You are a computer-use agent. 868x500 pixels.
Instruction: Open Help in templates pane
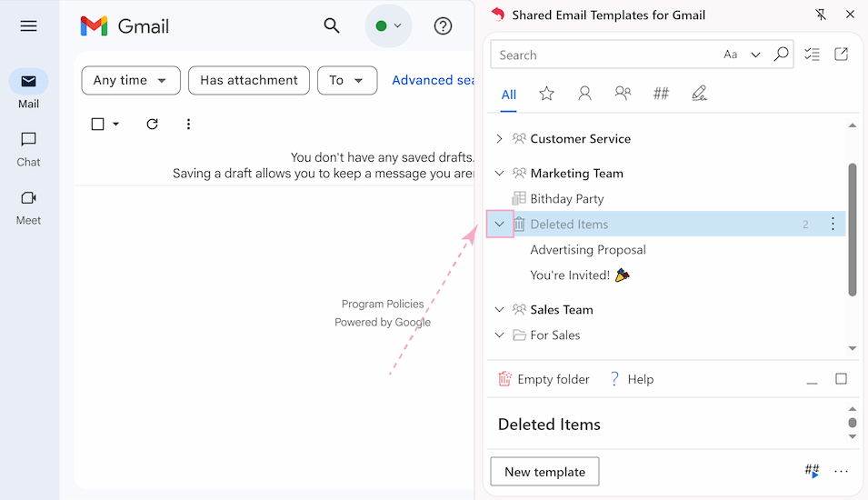coord(632,379)
